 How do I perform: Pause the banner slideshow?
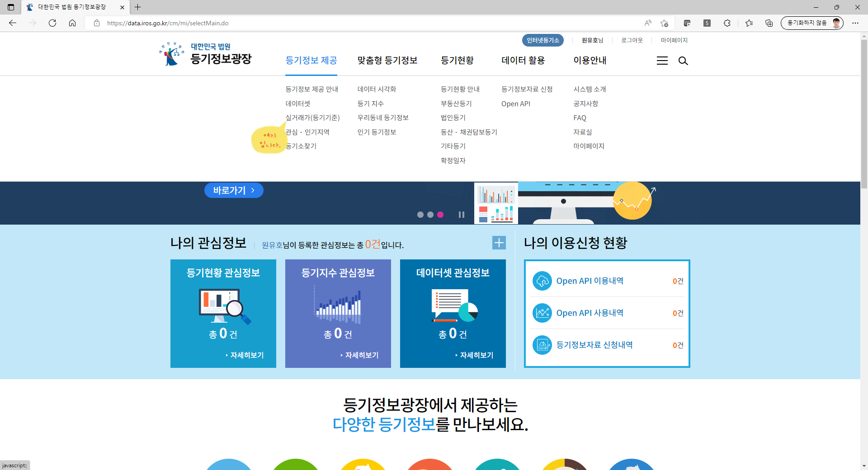pos(461,215)
